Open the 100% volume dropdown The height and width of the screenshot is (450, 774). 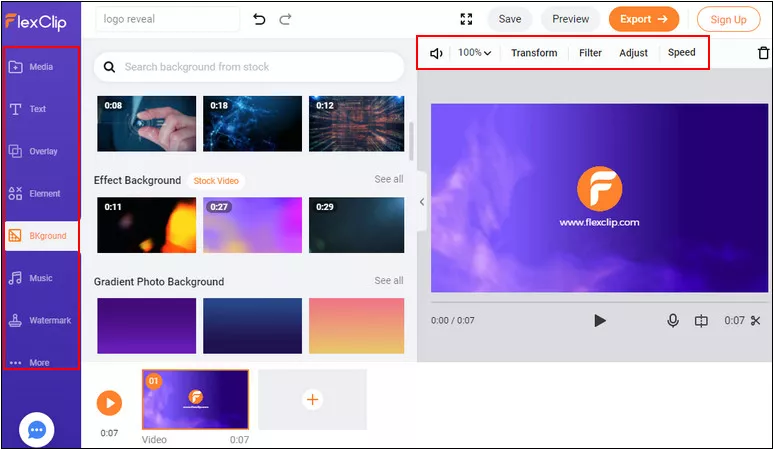click(474, 52)
